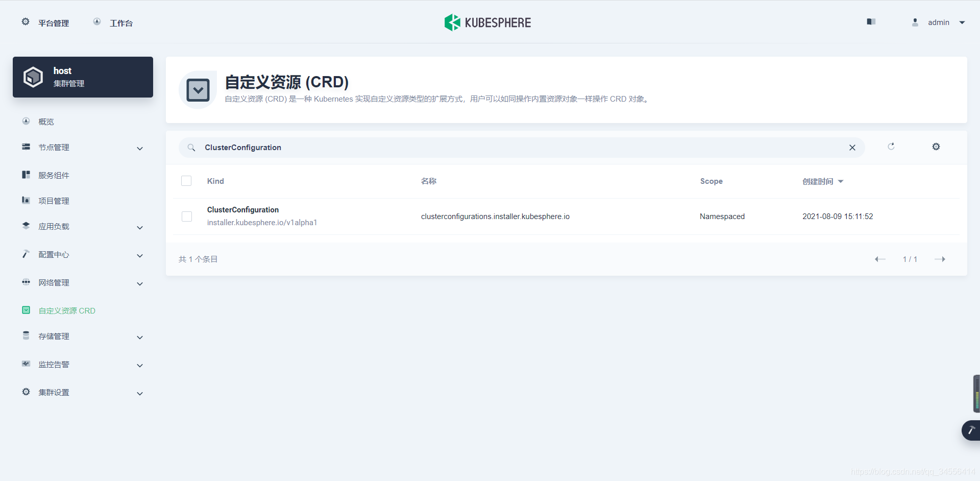
Task: Expand the 应用负载 menu chevron
Action: (140, 228)
